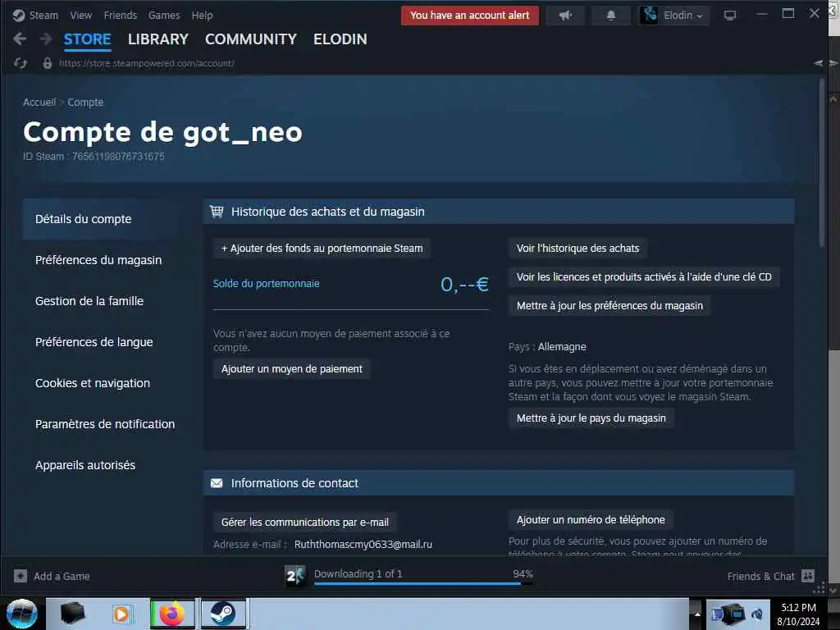Click Voir l'historique des achats
The height and width of the screenshot is (630, 840).
pyautogui.click(x=577, y=249)
